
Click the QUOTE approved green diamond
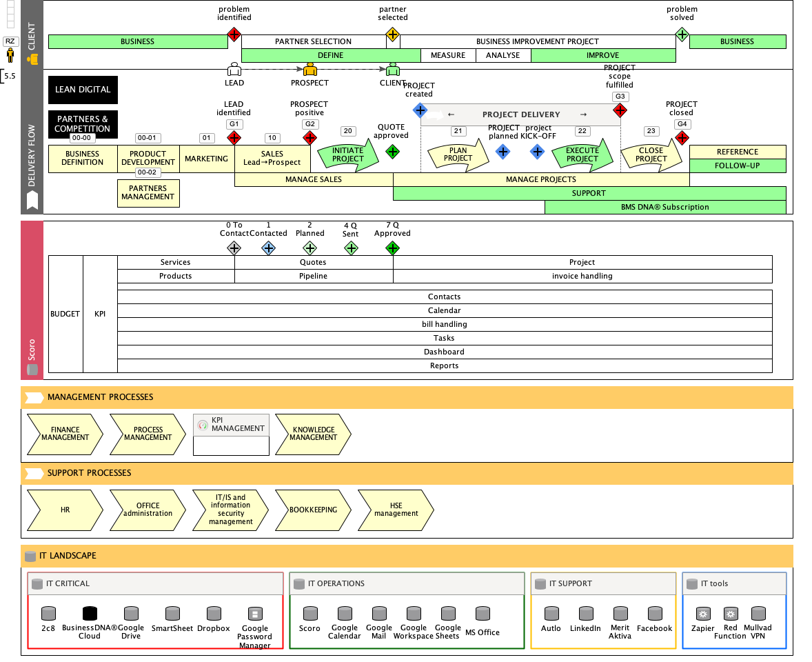tap(392, 152)
